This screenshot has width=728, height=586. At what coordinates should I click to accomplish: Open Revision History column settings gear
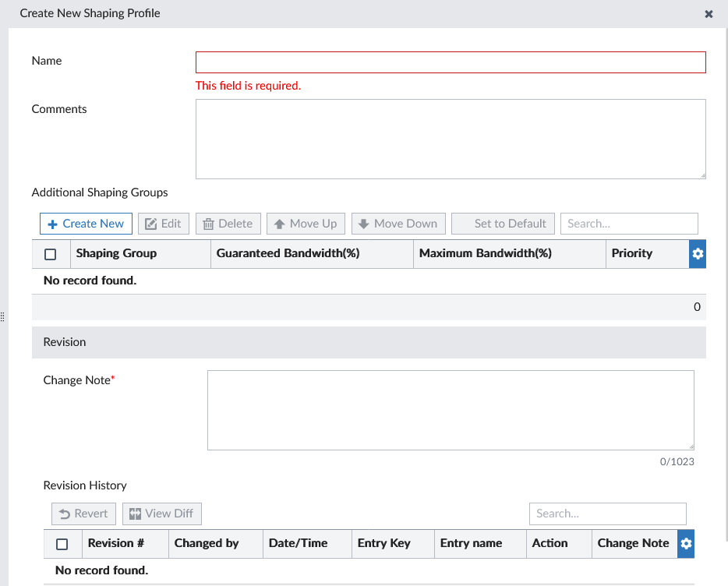click(686, 544)
